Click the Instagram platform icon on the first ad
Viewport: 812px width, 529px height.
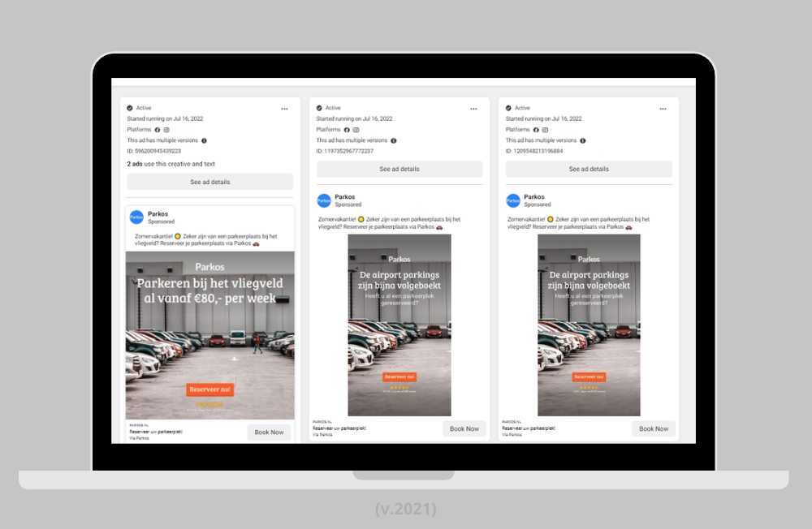click(166, 130)
